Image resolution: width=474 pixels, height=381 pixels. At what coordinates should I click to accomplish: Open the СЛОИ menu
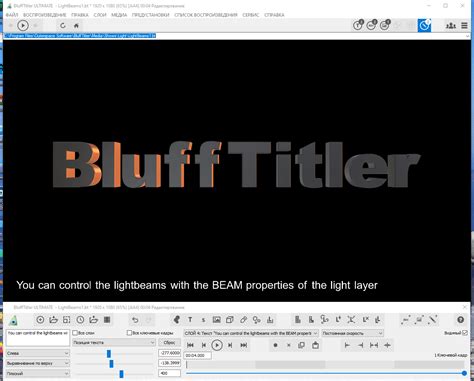[x=100, y=15]
